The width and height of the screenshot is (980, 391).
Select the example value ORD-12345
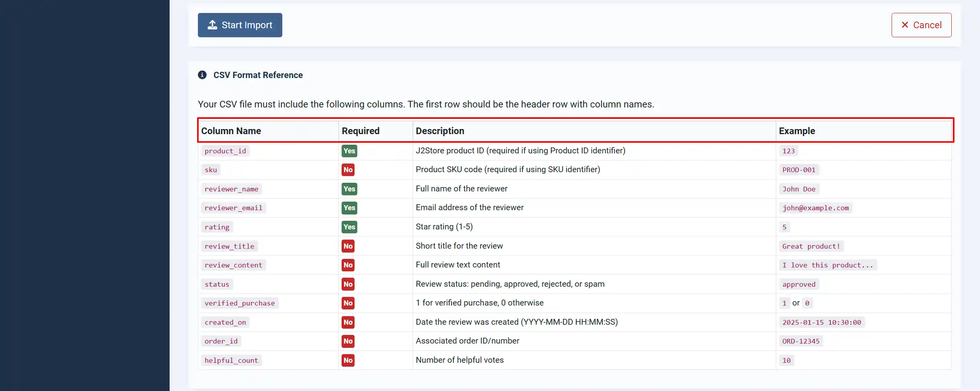pos(801,341)
